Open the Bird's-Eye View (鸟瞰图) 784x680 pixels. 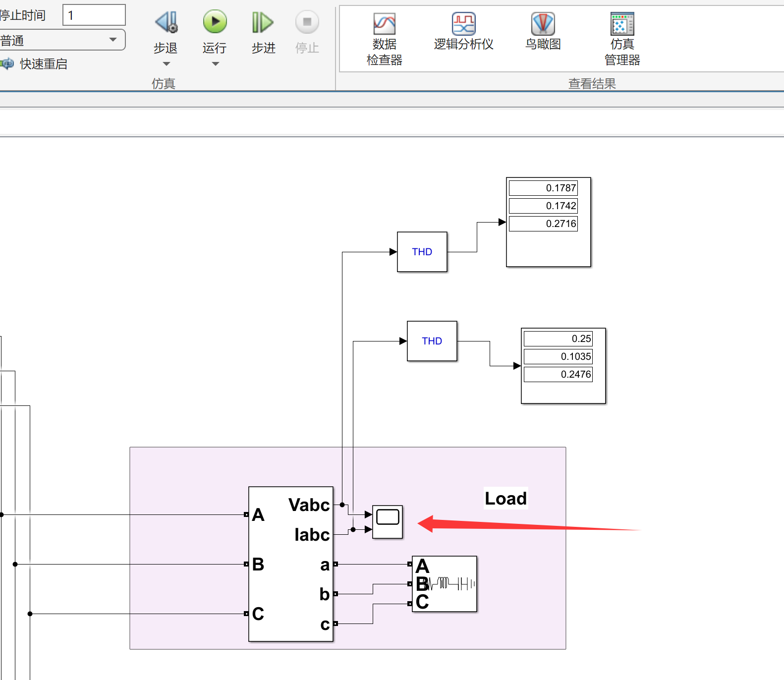click(543, 32)
